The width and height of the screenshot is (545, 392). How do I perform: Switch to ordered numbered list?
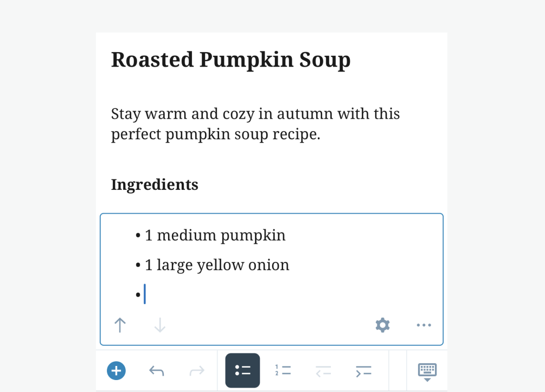click(283, 371)
